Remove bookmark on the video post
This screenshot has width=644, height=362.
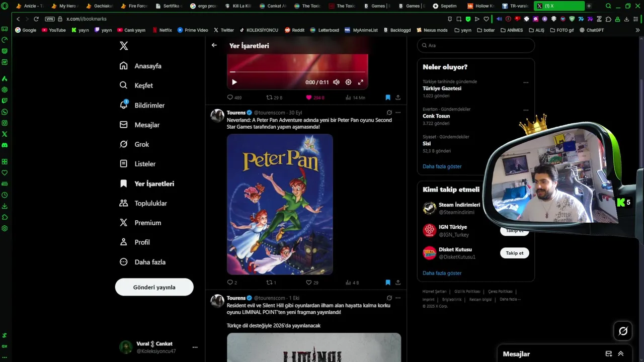(387, 98)
